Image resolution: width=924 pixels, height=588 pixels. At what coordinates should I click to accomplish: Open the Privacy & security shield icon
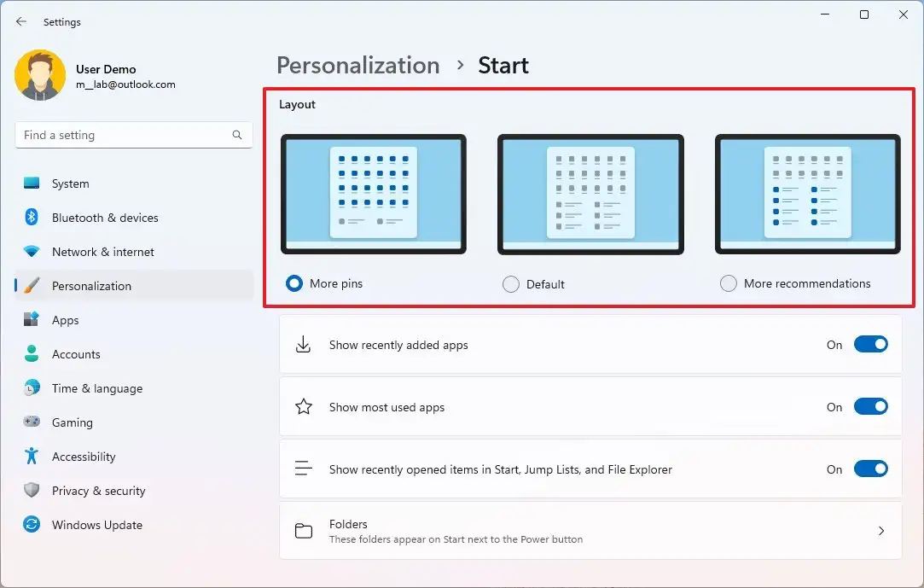[x=32, y=491]
